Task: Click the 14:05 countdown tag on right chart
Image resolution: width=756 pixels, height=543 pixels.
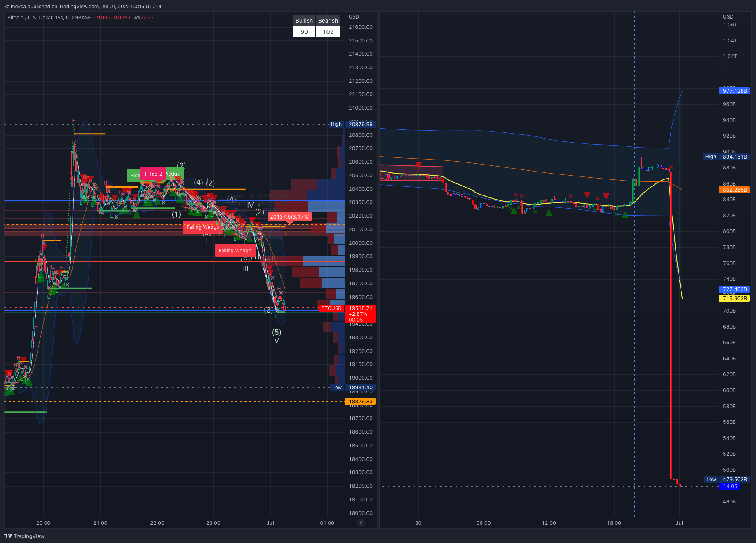Action: coord(730,487)
